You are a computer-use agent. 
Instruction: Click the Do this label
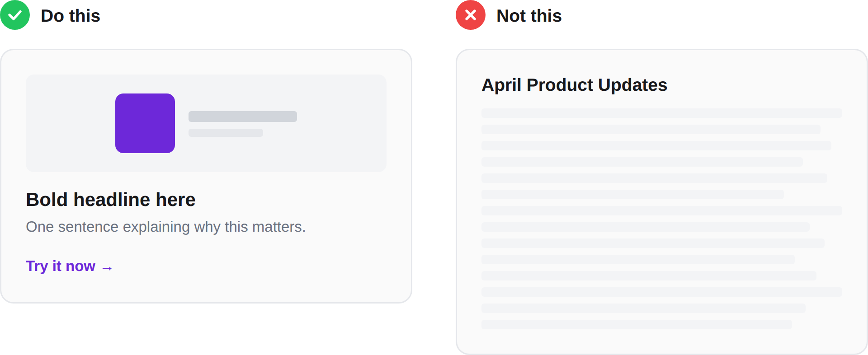71,16
